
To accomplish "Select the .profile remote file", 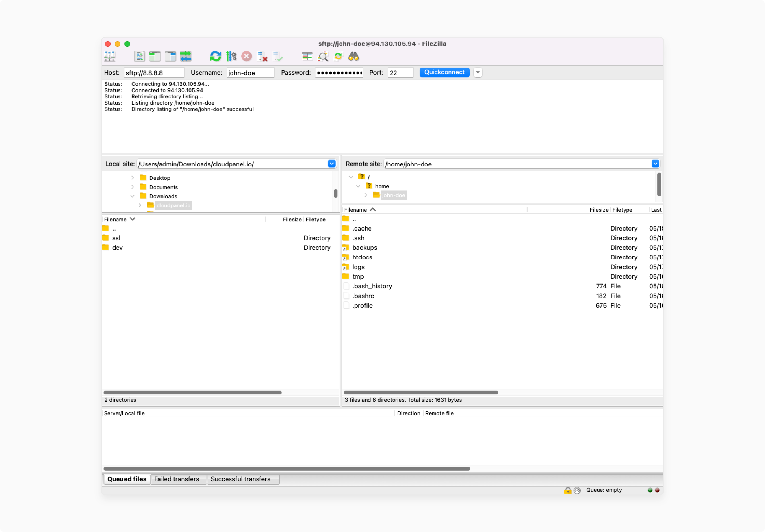I will pos(502,306).
